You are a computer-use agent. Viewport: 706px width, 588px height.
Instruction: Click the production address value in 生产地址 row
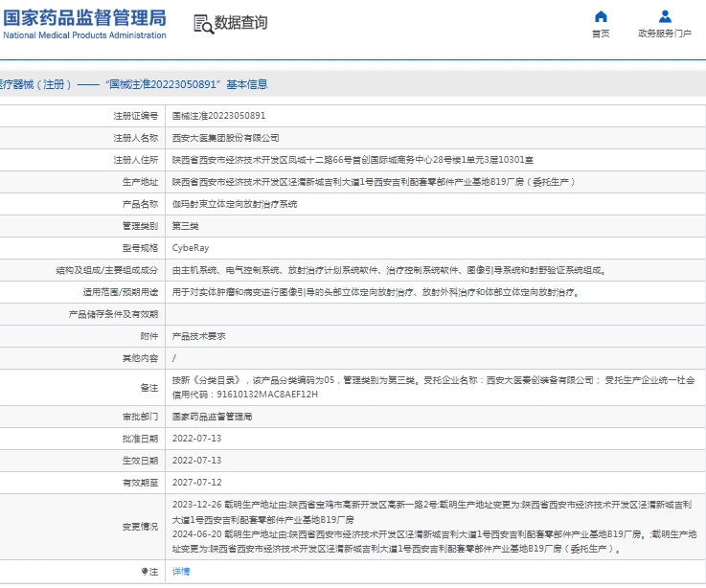(374, 182)
